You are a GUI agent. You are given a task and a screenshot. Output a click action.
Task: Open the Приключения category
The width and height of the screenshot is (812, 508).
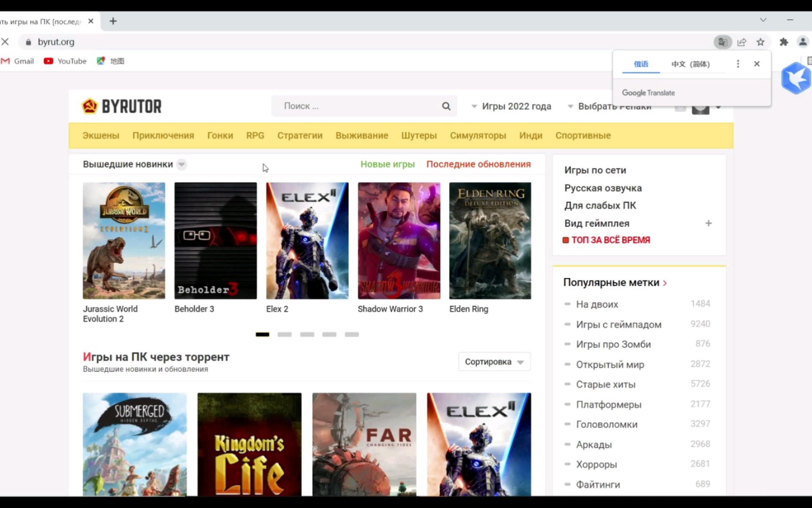pyautogui.click(x=163, y=135)
